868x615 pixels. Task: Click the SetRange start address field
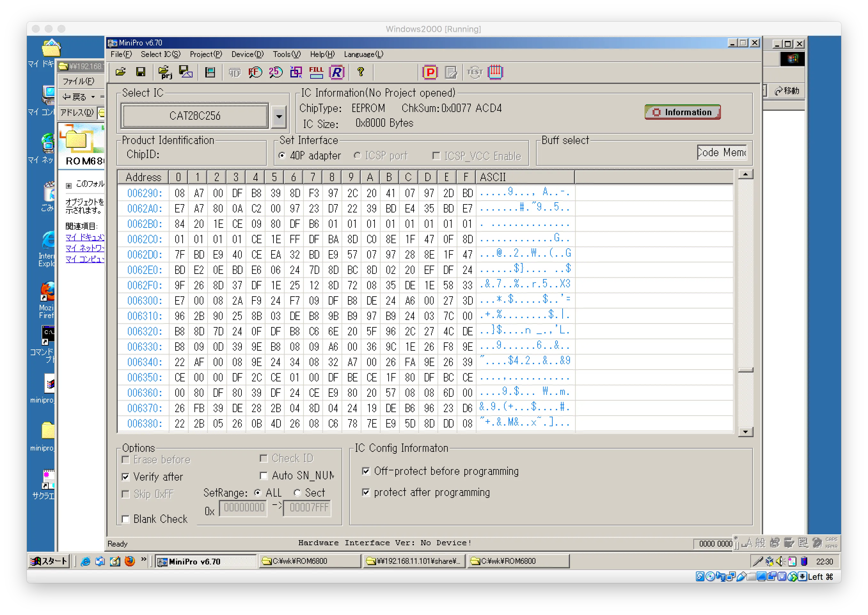[243, 507]
